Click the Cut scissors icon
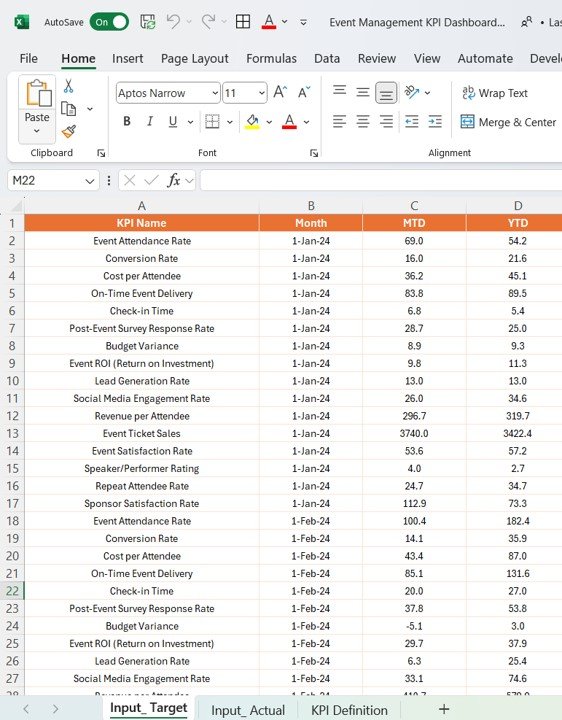This screenshot has width=562, height=720. [x=68, y=86]
